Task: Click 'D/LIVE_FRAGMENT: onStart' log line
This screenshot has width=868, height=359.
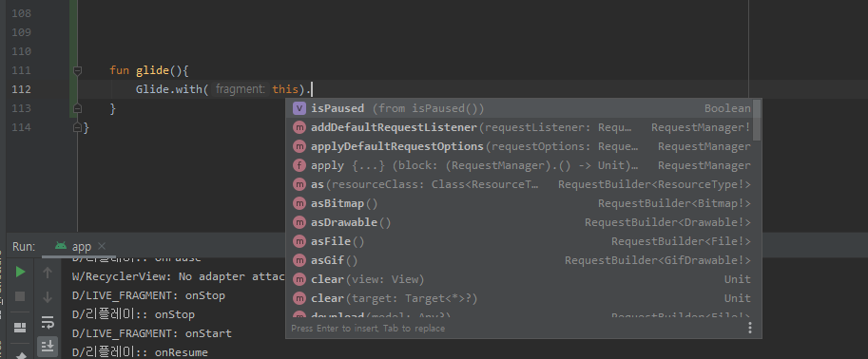Action: pos(152,333)
